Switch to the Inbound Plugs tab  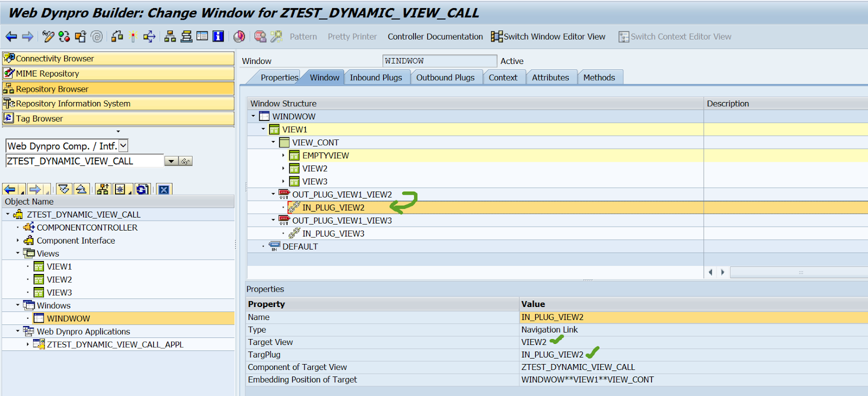click(x=375, y=78)
